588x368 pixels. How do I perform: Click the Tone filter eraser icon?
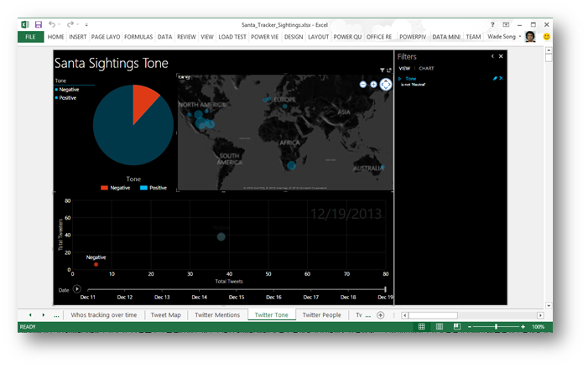(x=495, y=78)
